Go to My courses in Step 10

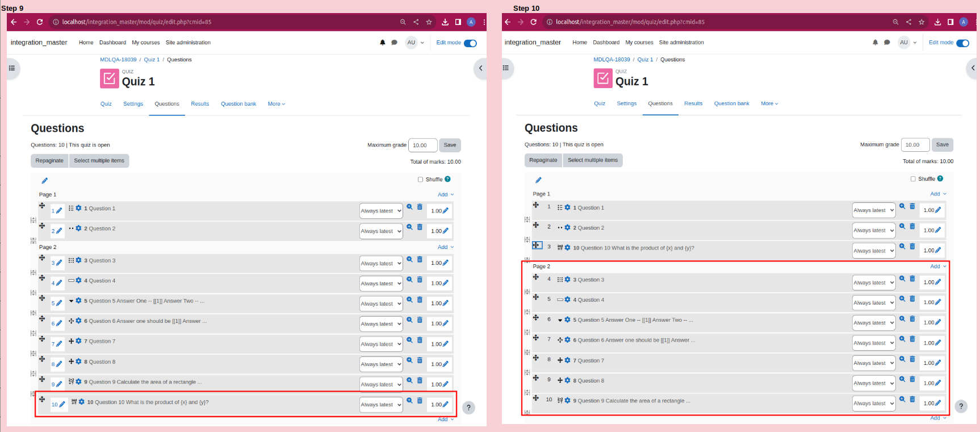[x=639, y=43]
